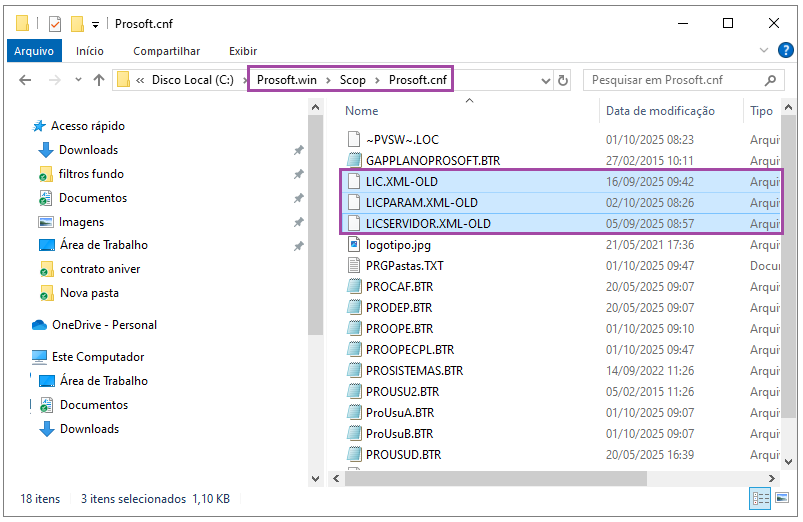Open the Quick Access Toolbar customize dropdown
Screen dimensions: 803x522
pos(95,24)
